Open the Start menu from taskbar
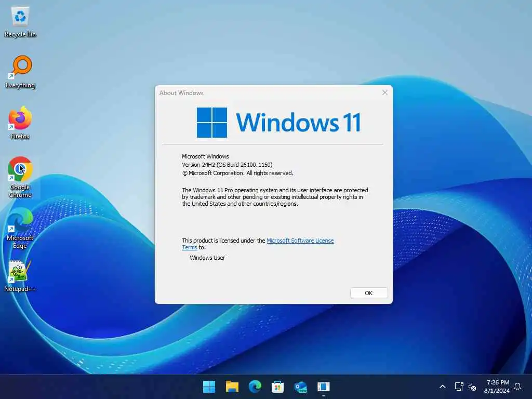The width and height of the screenshot is (532, 399). click(x=209, y=387)
